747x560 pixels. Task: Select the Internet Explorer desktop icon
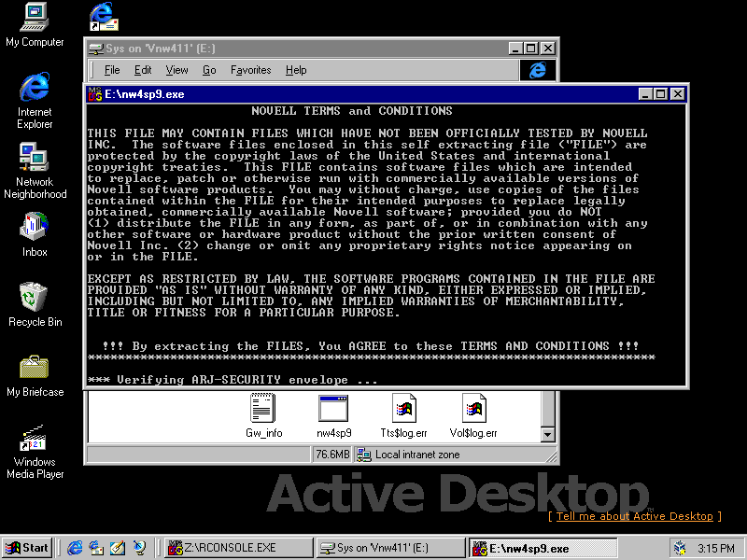click(x=35, y=101)
